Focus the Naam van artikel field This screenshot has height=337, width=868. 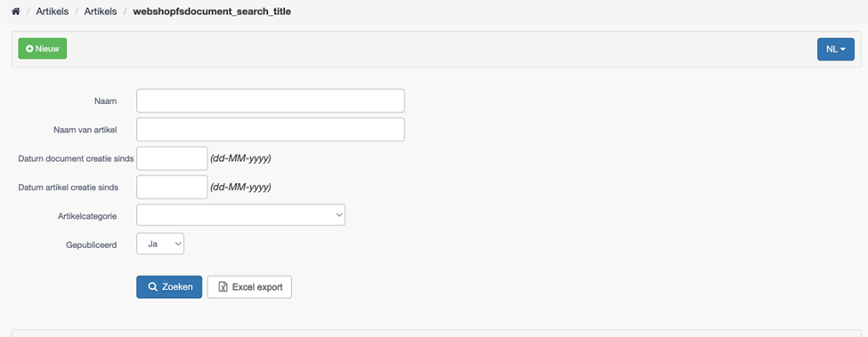click(x=271, y=129)
